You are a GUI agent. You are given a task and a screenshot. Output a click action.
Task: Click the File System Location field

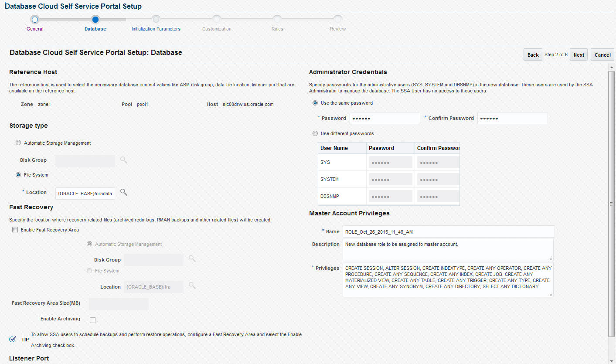point(85,194)
